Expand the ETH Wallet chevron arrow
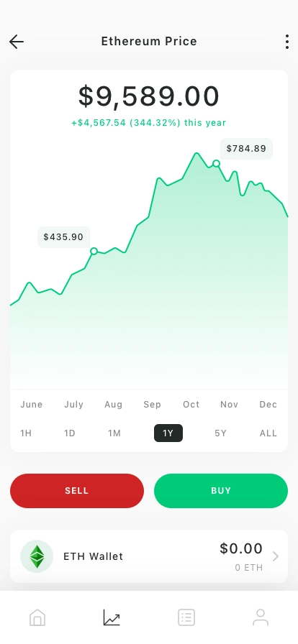298x644 pixels. (276, 556)
